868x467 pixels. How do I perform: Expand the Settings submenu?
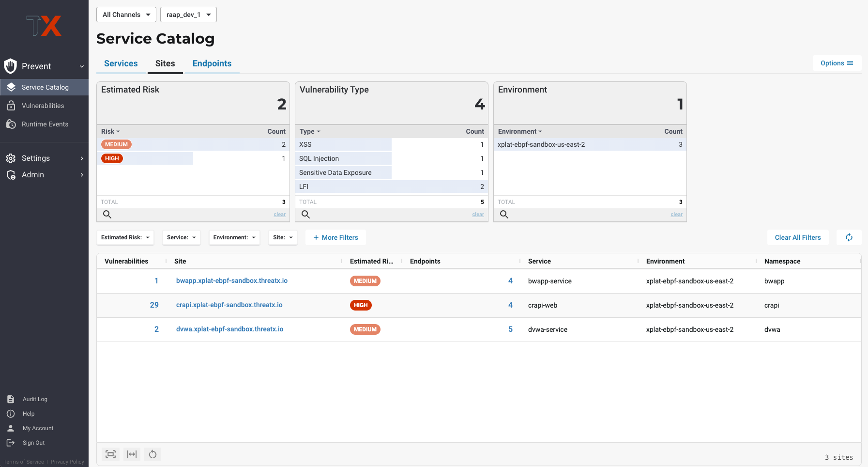pyautogui.click(x=82, y=158)
